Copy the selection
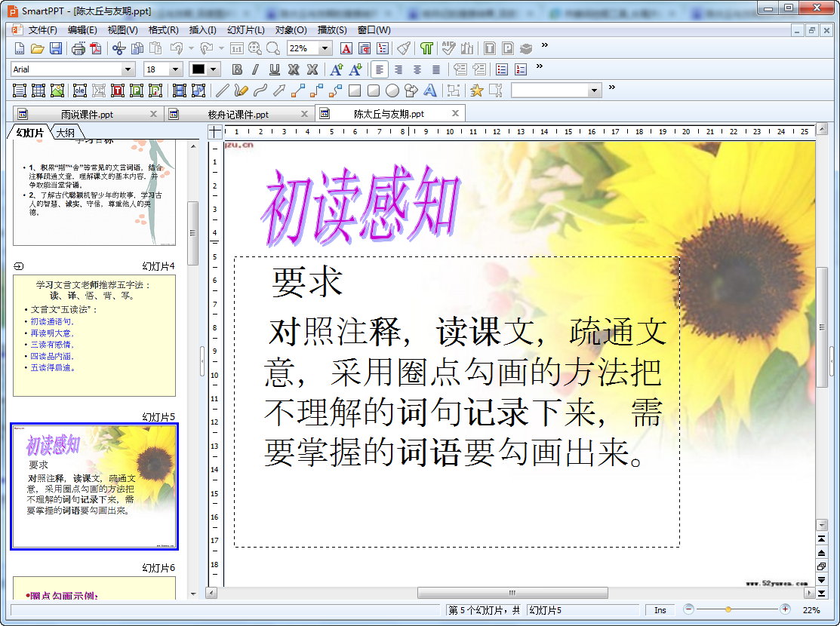 (x=137, y=49)
